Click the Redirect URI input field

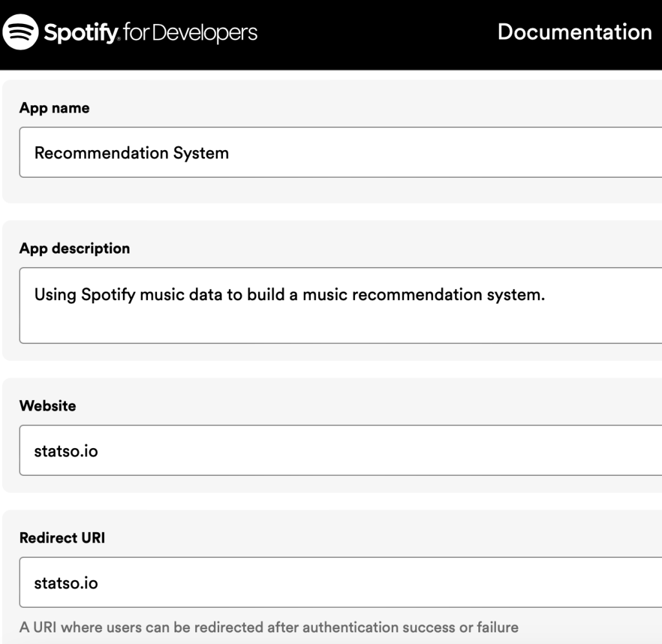[341, 583]
